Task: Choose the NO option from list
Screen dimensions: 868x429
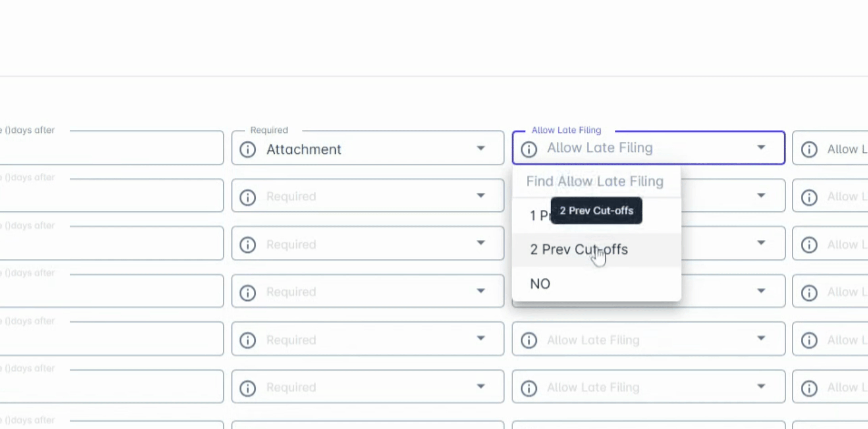Action: pos(540,284)
